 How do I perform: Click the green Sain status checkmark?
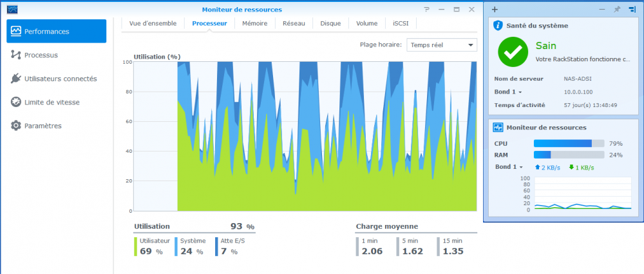pyautogui.click(x=513, y=53)
